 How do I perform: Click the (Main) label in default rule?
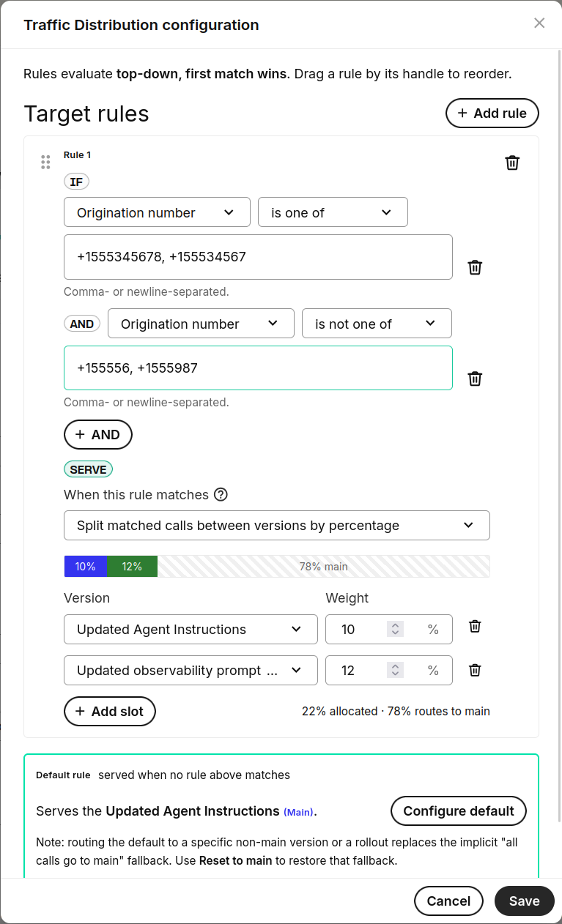pos(298,812)
